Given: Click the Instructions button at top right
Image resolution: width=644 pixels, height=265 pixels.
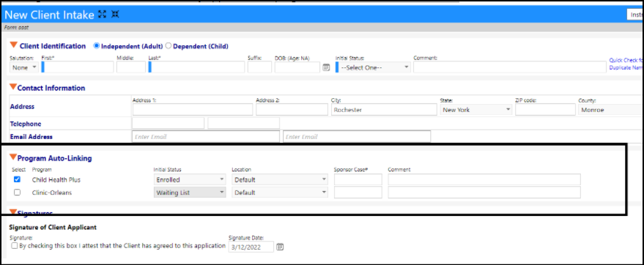Looking at the screenshot, I should click(635, 15).
